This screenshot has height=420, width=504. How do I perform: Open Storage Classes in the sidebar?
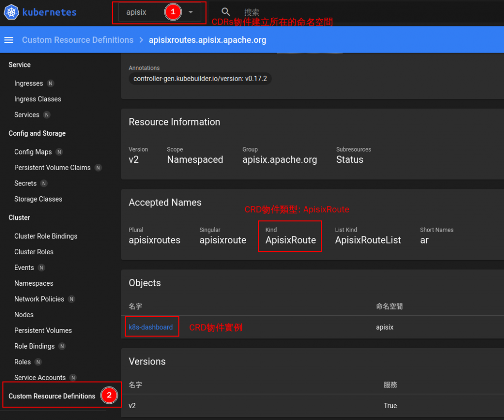[38, 199]
